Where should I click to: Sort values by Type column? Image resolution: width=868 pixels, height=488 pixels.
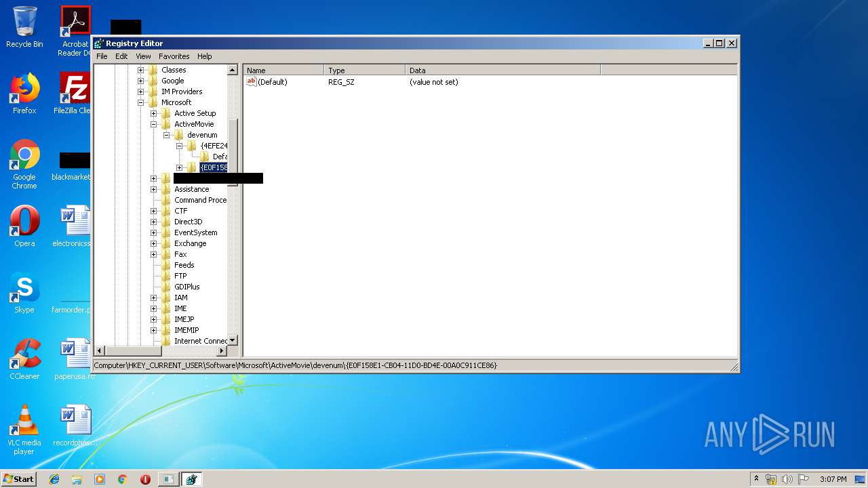pos(365,70)
